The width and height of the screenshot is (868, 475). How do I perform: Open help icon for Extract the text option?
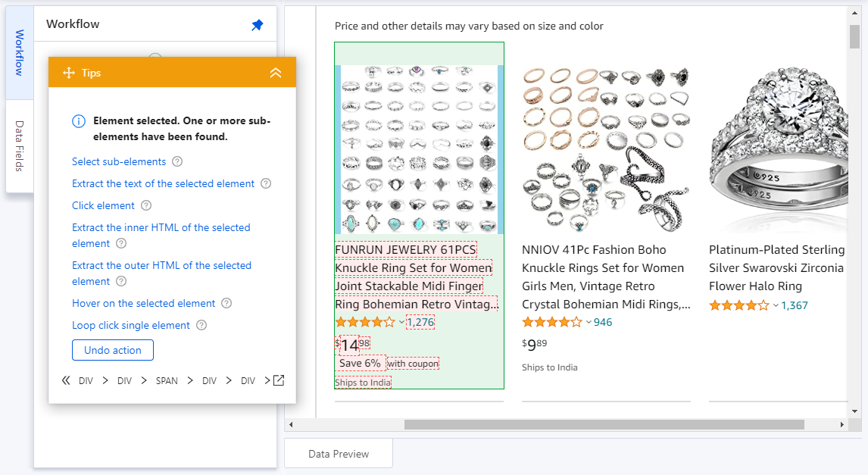tap(266, 184)
